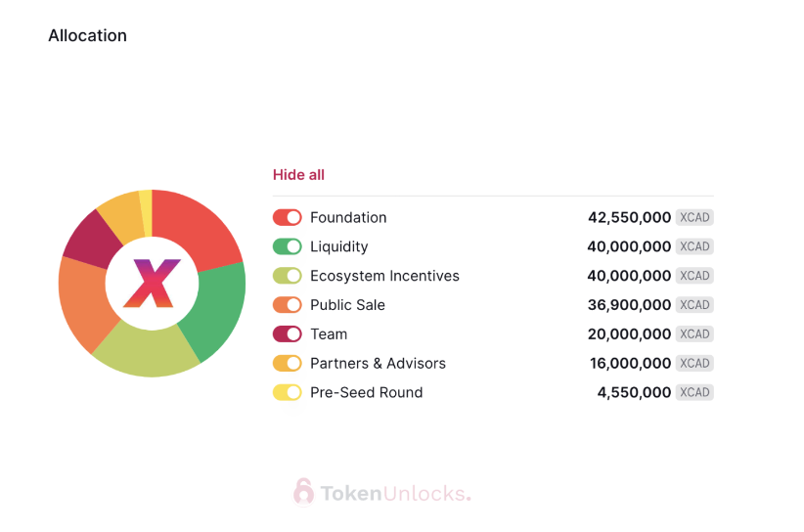Select the crimson Team chart slice
This screenshot has width=804, height=532.
click(x=92, y=239)
